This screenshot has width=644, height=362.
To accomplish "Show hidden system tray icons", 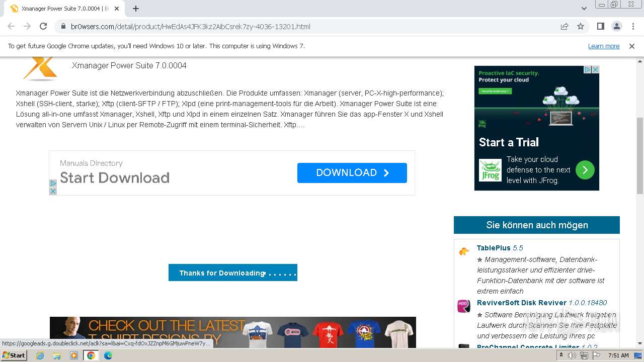I will click(561, 355).
